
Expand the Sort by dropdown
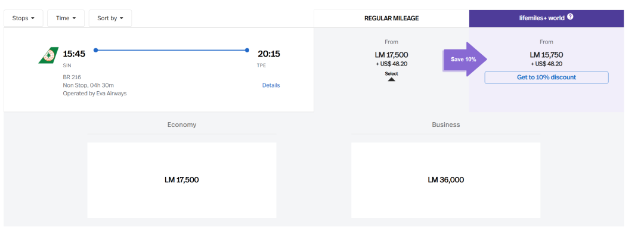click(x=110, y=18)
